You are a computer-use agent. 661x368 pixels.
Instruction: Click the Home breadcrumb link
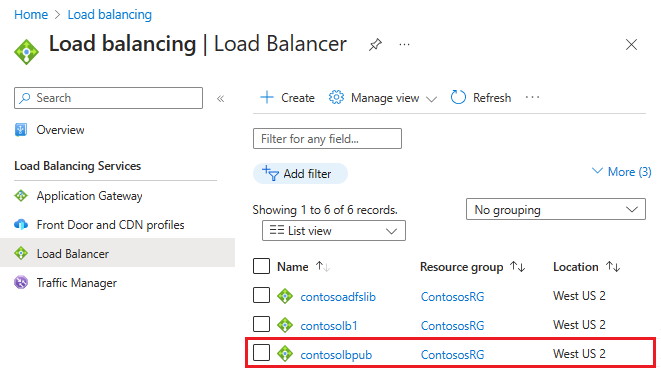31,14
